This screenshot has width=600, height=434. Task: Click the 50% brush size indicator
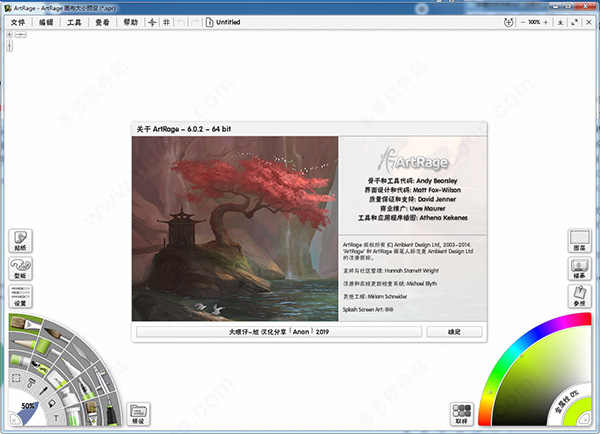point(28,406)
